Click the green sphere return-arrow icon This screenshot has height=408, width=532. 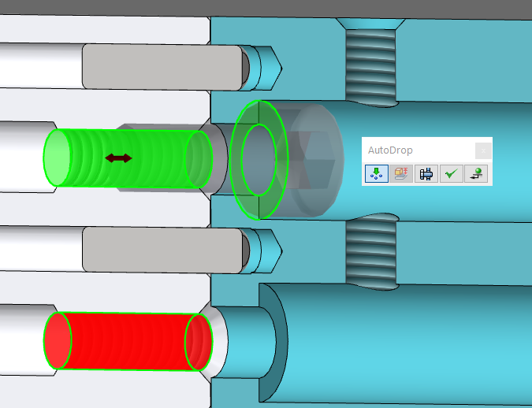point(476,173)
